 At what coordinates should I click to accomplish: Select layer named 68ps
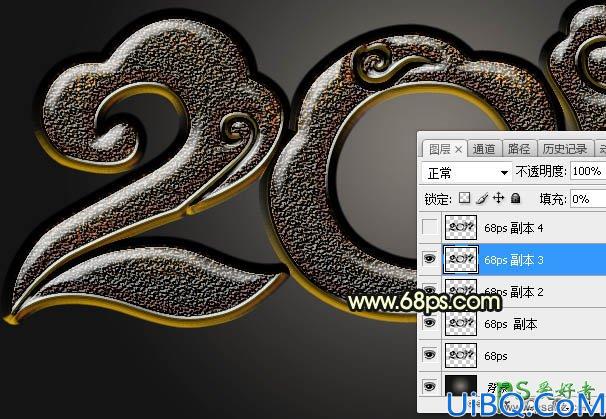point(495,356)
